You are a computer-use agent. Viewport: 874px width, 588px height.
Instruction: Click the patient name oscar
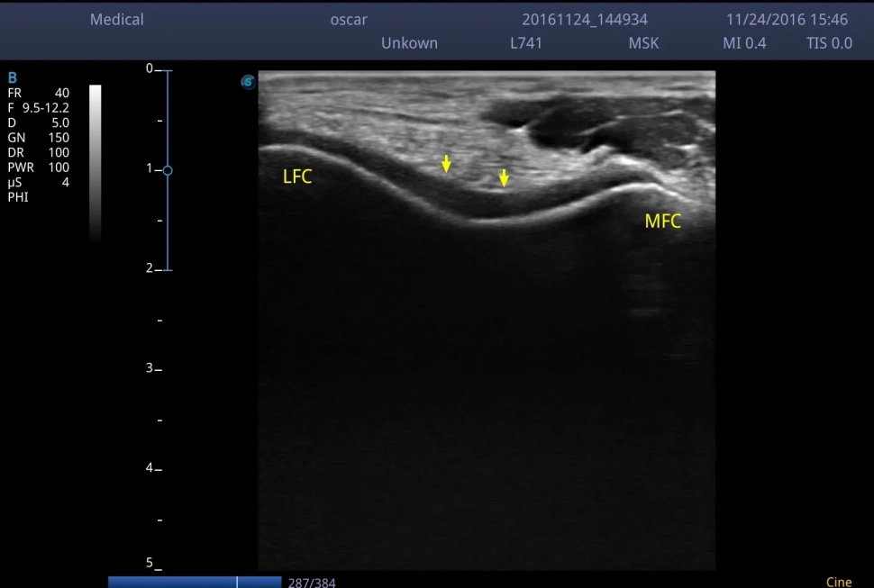[x=349, y=20]
